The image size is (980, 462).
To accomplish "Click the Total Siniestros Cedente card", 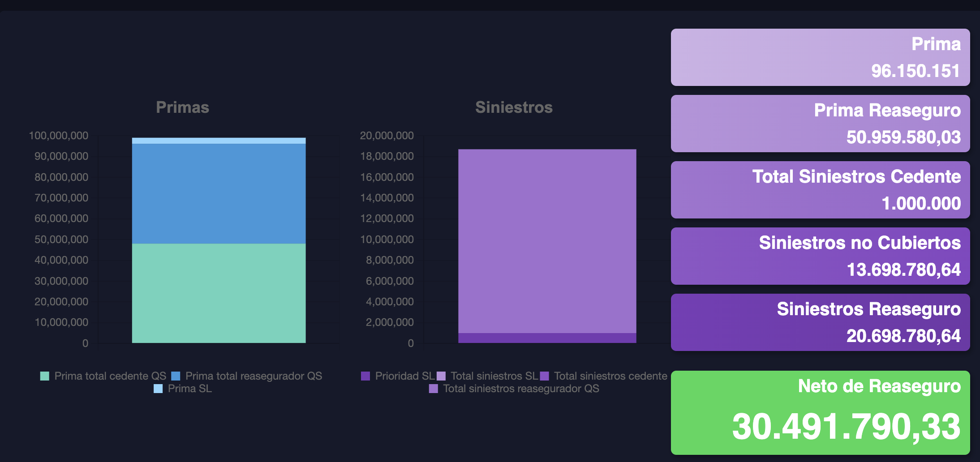I will [x=821, y=190].
